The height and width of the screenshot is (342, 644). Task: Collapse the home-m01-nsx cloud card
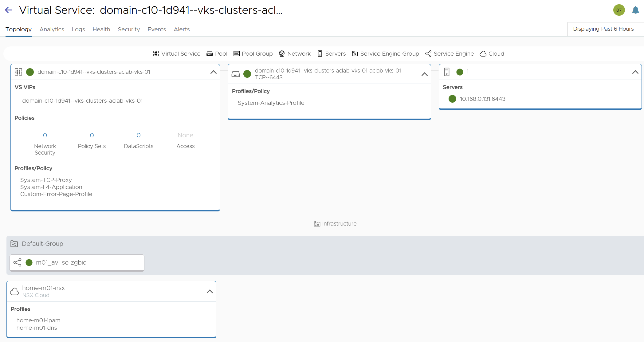pyautogui.click(x=210, y=291)
